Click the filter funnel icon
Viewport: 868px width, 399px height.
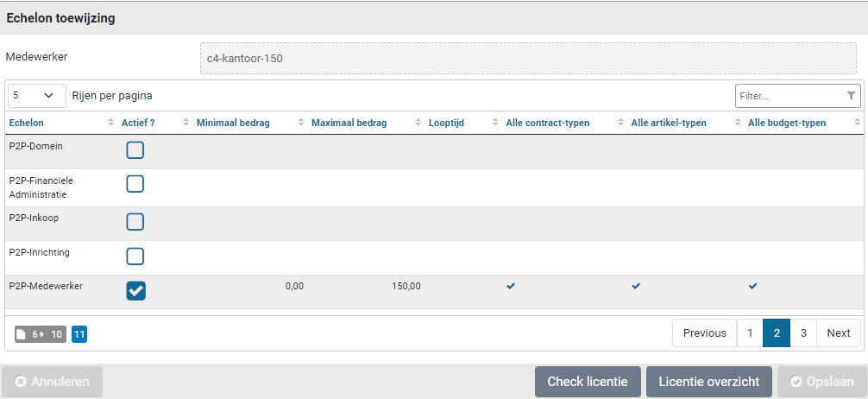[851, 96]
